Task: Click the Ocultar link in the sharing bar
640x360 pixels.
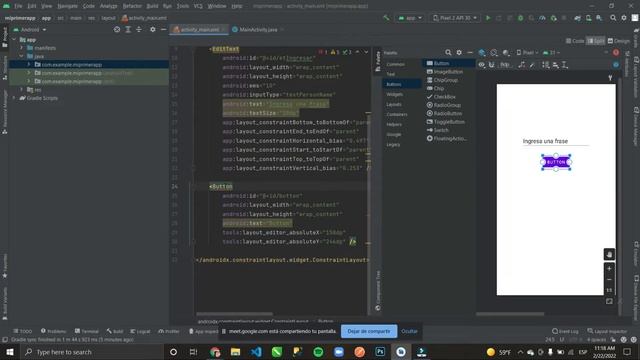Action: tap(409, 331)
